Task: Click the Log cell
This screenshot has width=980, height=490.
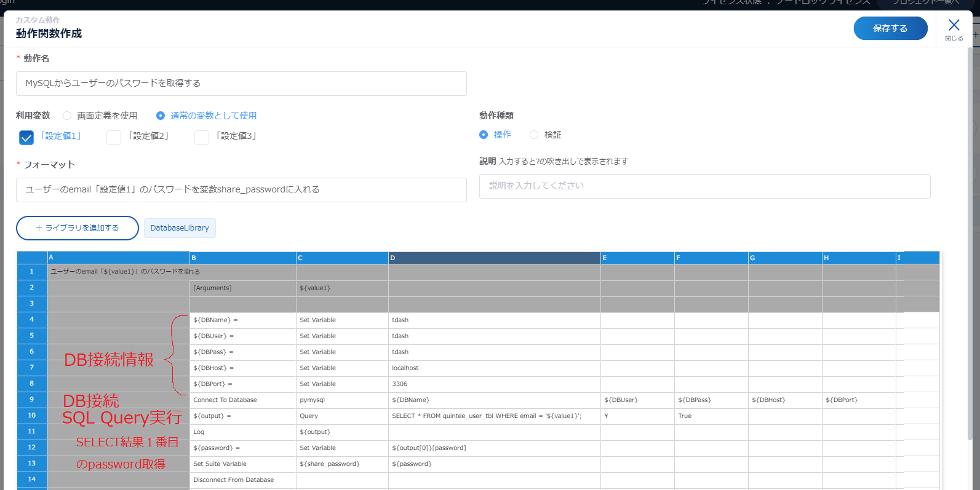Action: tap(243, 432)
